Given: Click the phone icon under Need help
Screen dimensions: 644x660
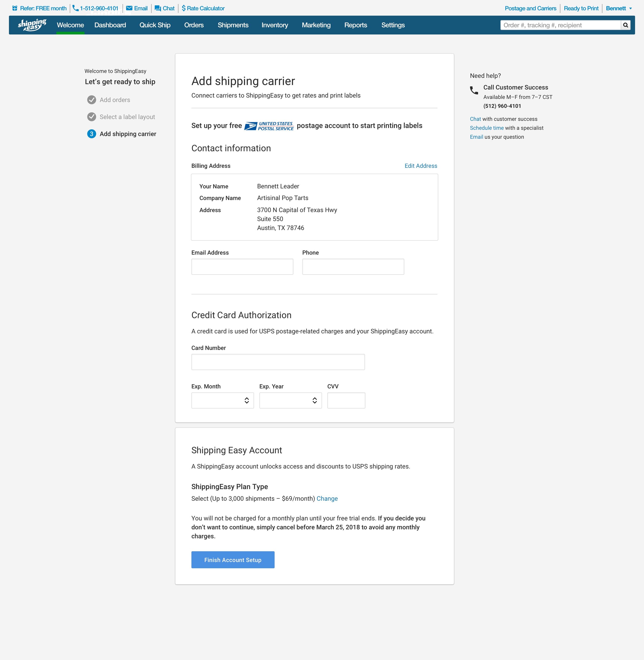Looking at the screenshot, I should 474,90.
